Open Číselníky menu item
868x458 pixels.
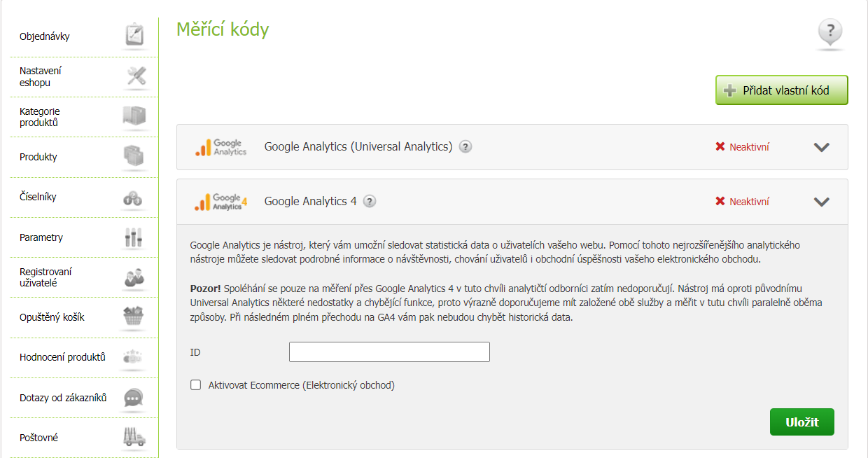(38, 197)
